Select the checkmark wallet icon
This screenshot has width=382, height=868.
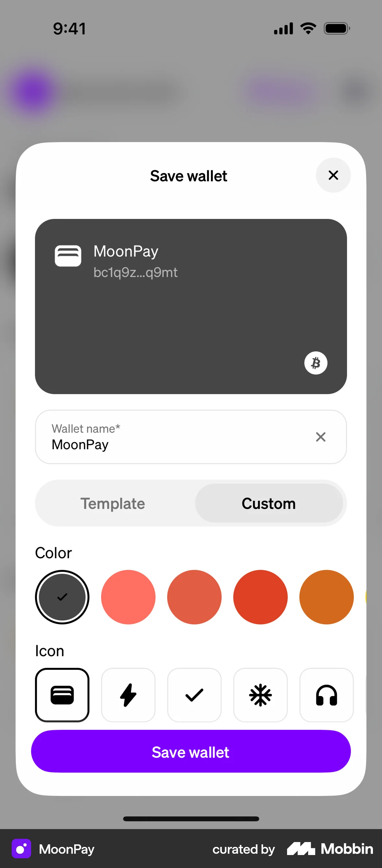tap(194, 695)
